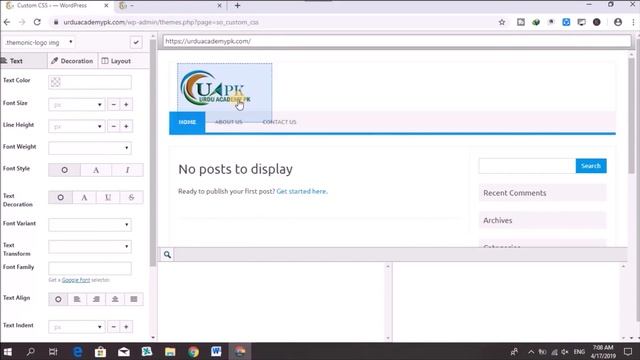
Task: Click the preview URL field
Action: tap(397, 41)
